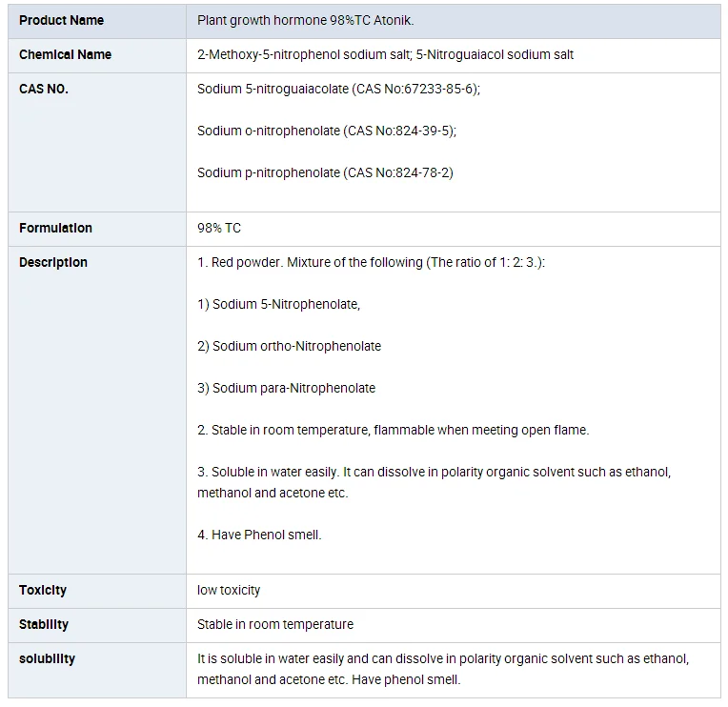Click the low toxicity value cell
The width and height of the screenshot is (728, 707).
tap(229, 590)
